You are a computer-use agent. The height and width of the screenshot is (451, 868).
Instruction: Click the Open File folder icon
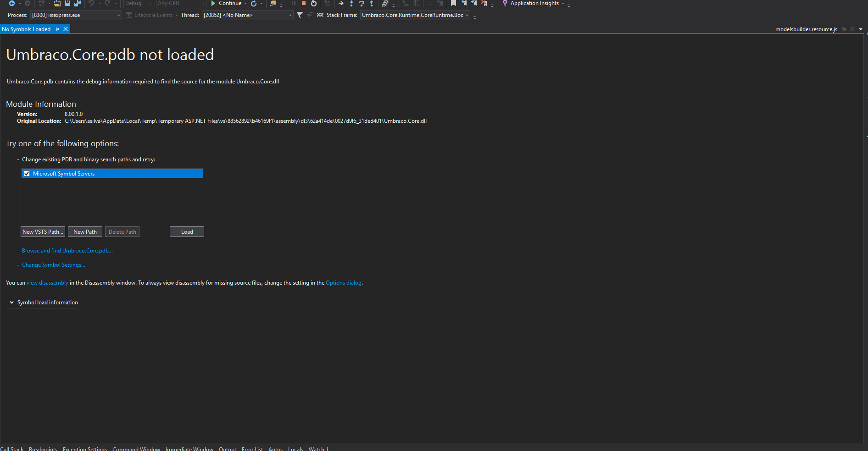(x=57, y=3)
